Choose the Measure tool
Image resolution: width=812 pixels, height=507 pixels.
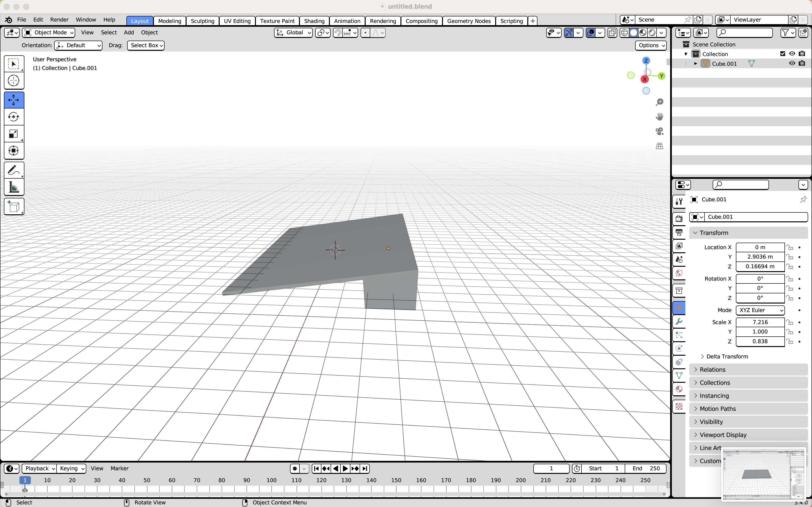click(14, 187)
